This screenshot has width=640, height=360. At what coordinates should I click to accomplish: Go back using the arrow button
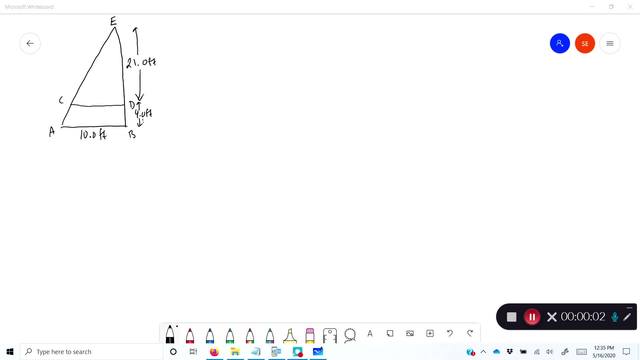[x=30, y=43]
